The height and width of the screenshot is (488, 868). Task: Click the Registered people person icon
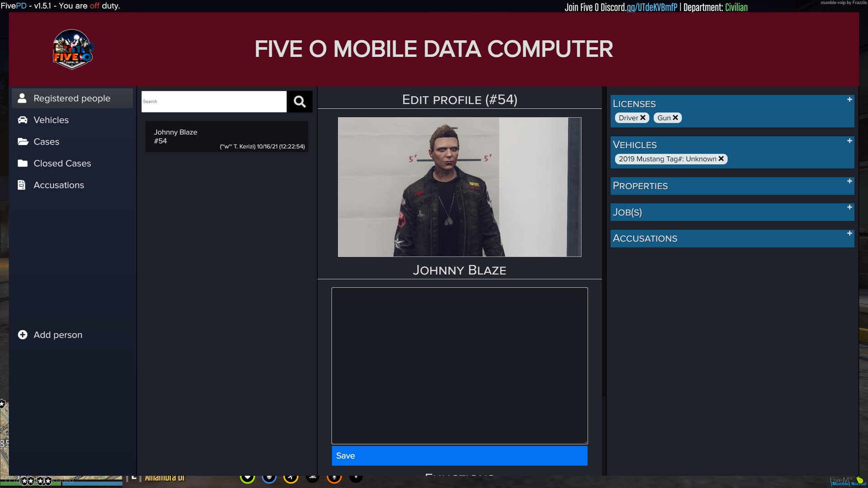[22, 98]
